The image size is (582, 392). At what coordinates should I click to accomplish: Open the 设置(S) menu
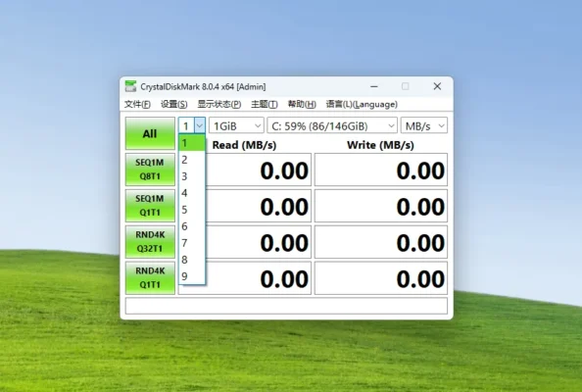173,104
